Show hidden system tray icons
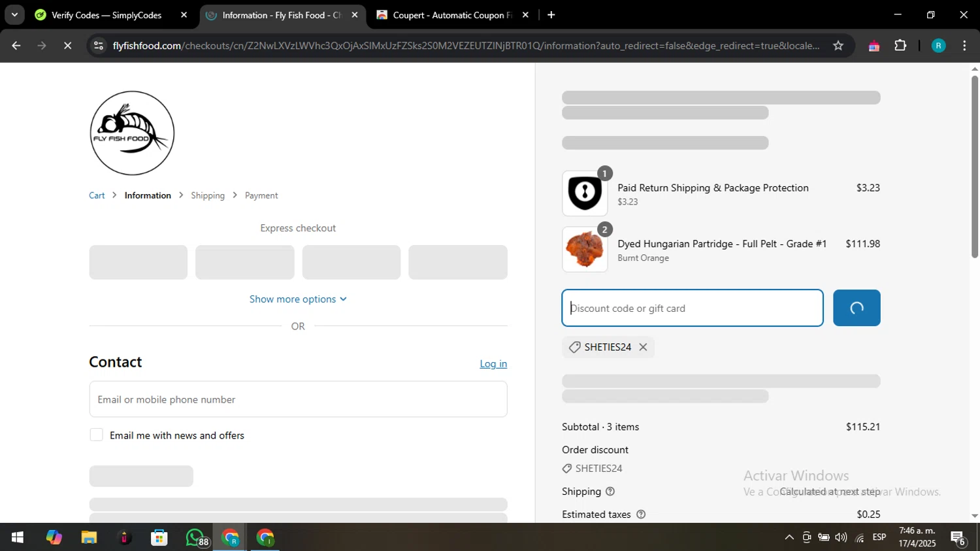Image resolution: width=980 pixels, height=551 pixels. [789, 537]
